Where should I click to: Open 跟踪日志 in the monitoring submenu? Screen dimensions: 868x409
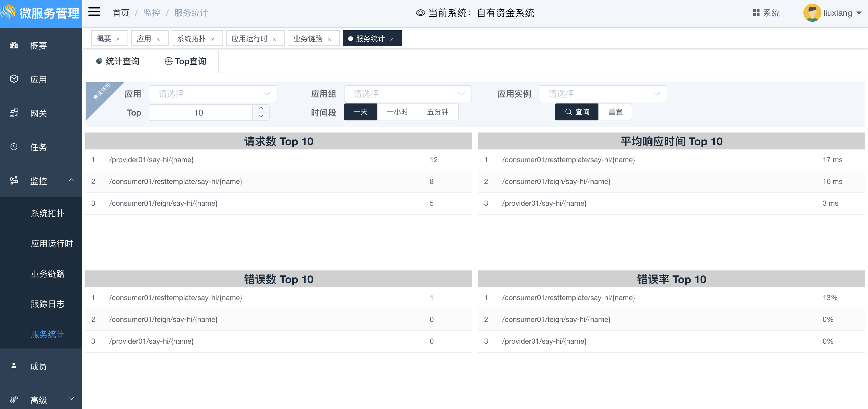coord(47,304)
